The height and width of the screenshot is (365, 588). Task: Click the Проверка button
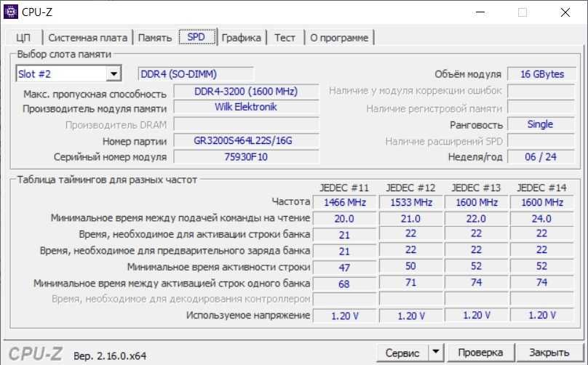tap(480, 353)
